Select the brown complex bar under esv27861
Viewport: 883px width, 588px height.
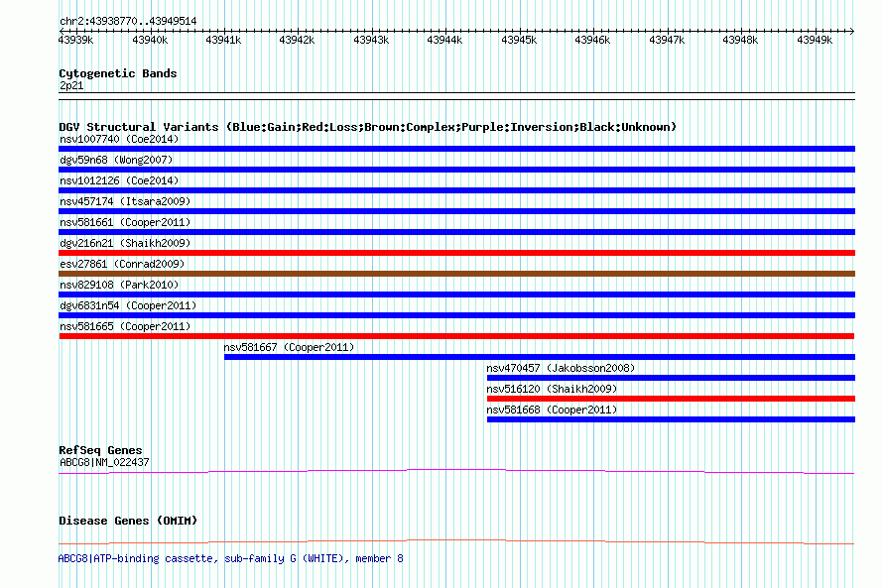(x=456, y=274)
